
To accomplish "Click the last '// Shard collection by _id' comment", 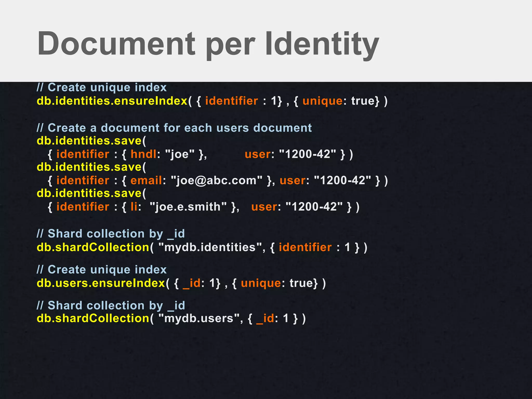I will pos(111,305).
